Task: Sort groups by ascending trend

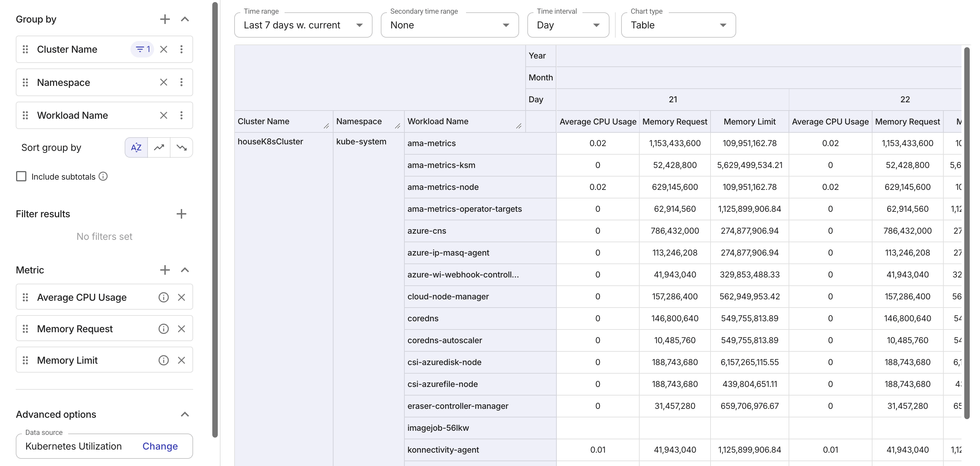Action: (159, 147)
